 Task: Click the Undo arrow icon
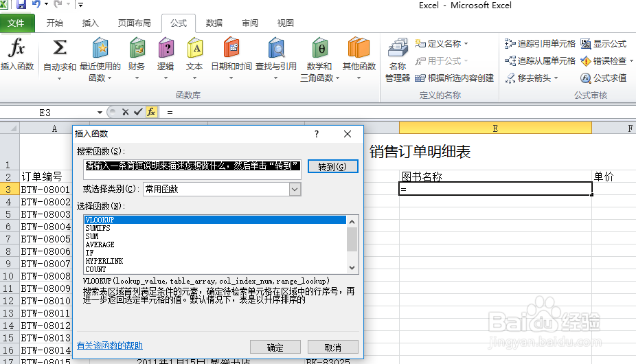point(36,4)
